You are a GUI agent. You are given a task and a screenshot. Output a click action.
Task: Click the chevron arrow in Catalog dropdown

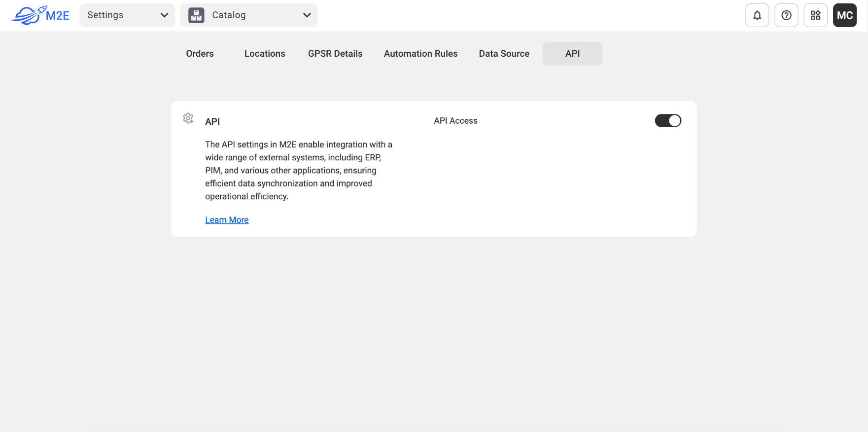pyautogui.click(x=307, y=15)
